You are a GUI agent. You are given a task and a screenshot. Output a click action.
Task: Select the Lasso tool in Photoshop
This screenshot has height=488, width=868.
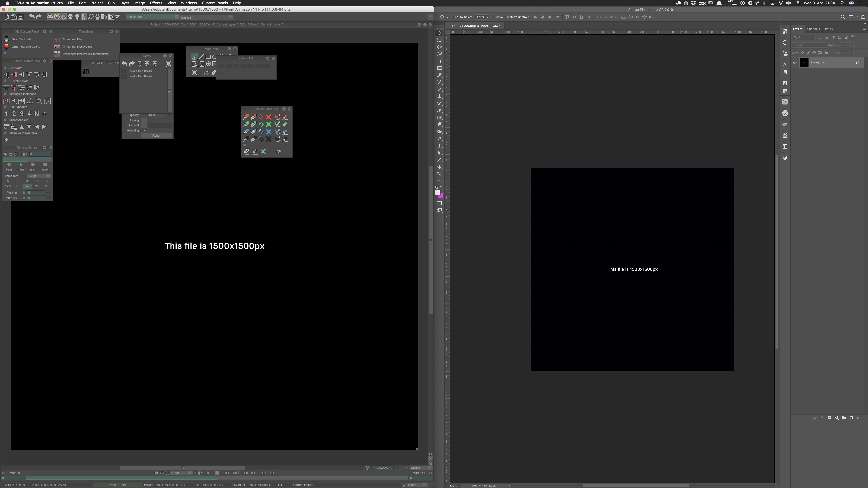coord(439,47)
